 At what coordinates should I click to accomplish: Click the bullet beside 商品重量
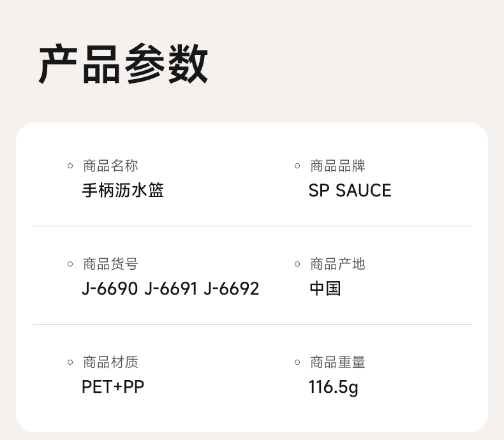point(297,362)
